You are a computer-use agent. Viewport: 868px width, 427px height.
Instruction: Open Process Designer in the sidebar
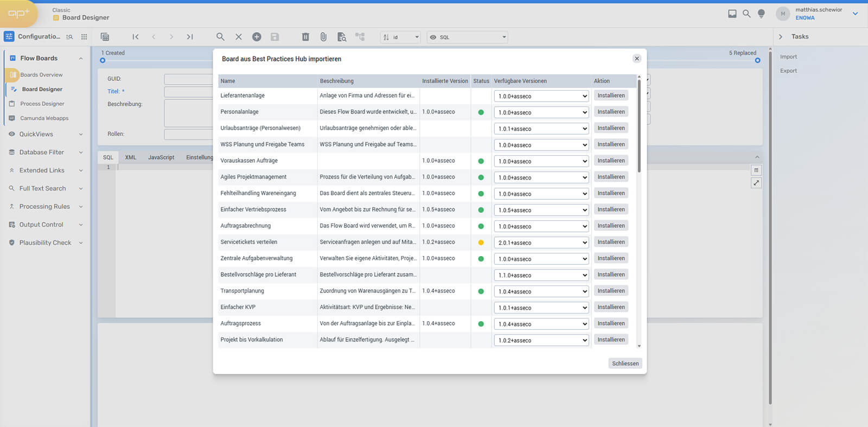42,104
